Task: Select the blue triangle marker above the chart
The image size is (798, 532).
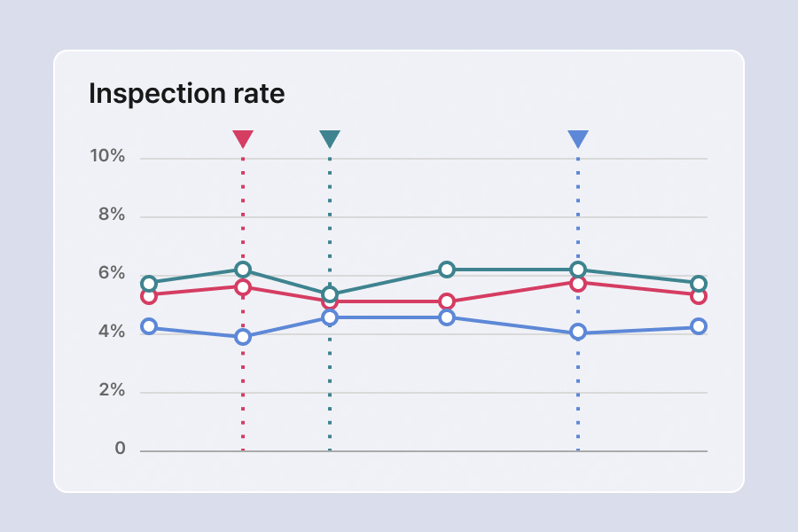Action: (578, 139)
